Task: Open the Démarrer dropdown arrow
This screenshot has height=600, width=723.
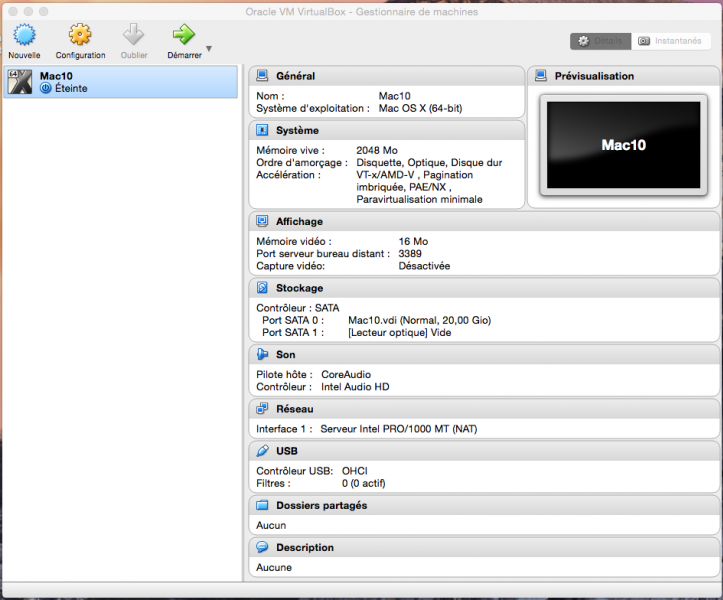Action: (x=209, y=48)
